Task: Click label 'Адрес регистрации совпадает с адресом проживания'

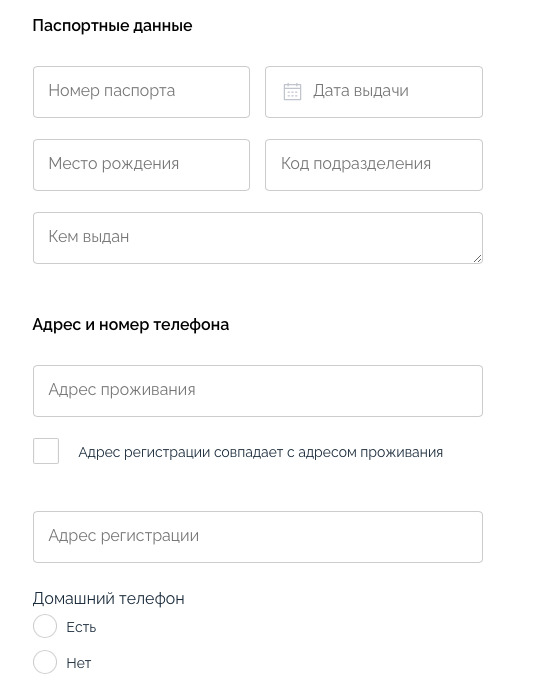Action: pos(261,452)
